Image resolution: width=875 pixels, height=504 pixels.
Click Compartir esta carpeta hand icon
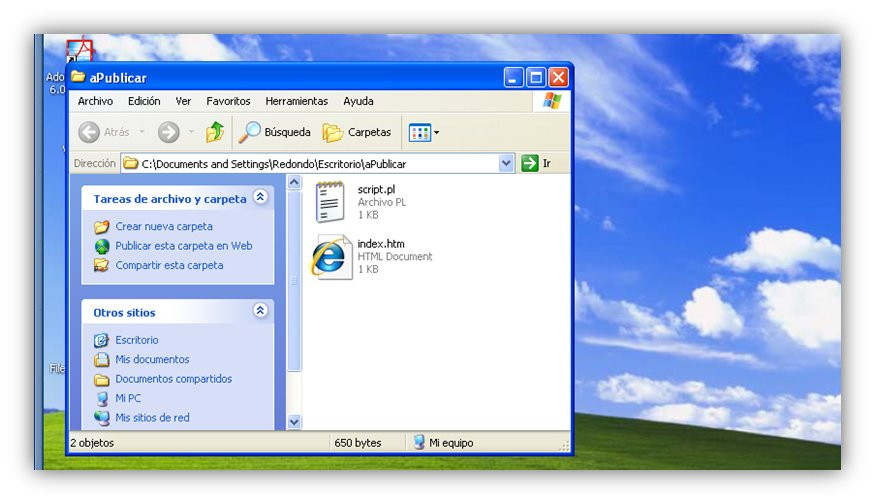pyautogui.click(x=102, y=265)
